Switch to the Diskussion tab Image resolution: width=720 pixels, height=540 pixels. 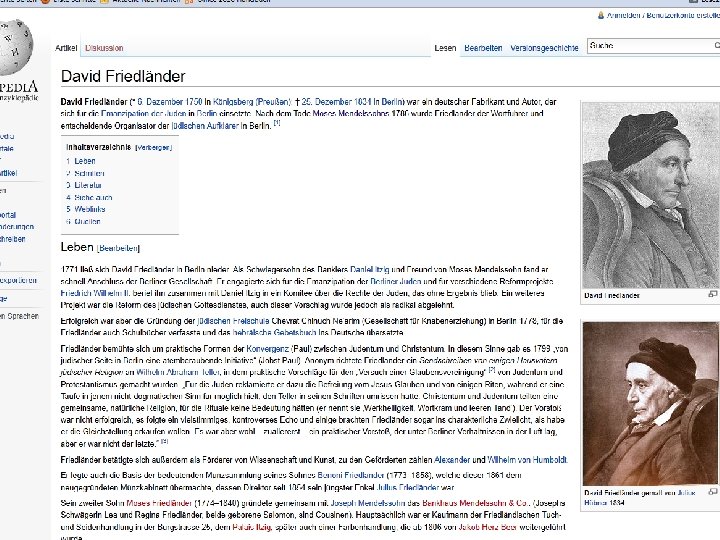point(104,48)
